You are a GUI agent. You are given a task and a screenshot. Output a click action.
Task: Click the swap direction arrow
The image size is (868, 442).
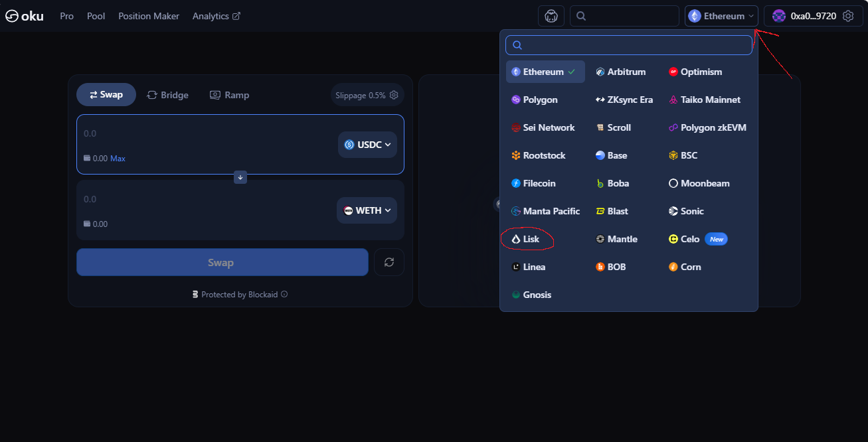point(240,177)
